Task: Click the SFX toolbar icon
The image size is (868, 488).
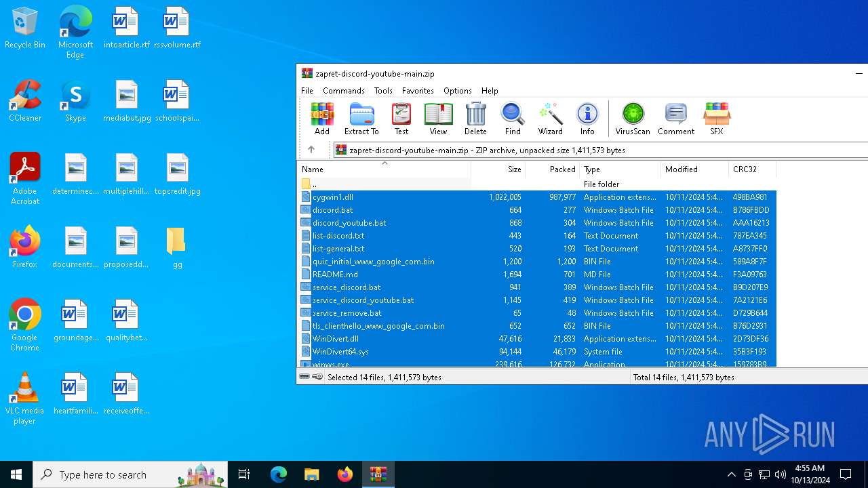Action: (x=717, y=119)
